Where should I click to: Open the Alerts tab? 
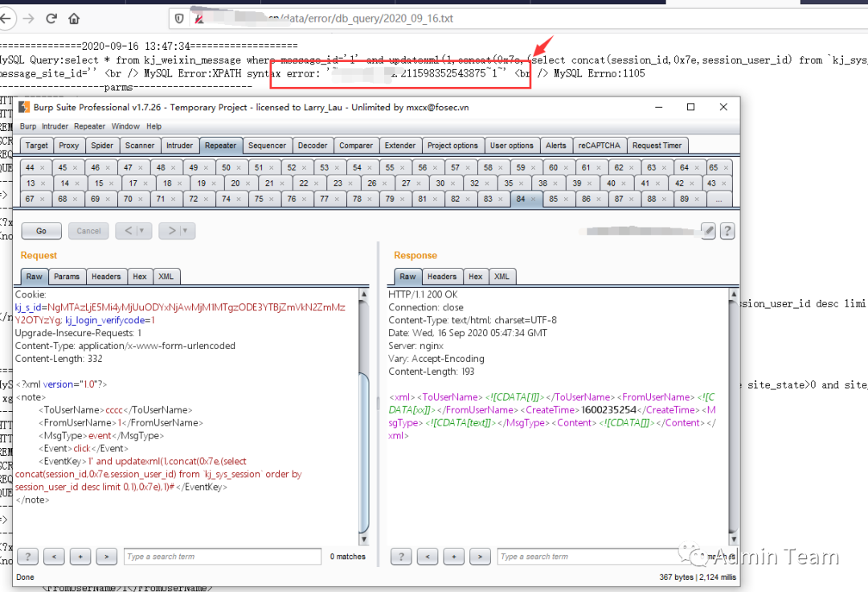click(556, 145)
